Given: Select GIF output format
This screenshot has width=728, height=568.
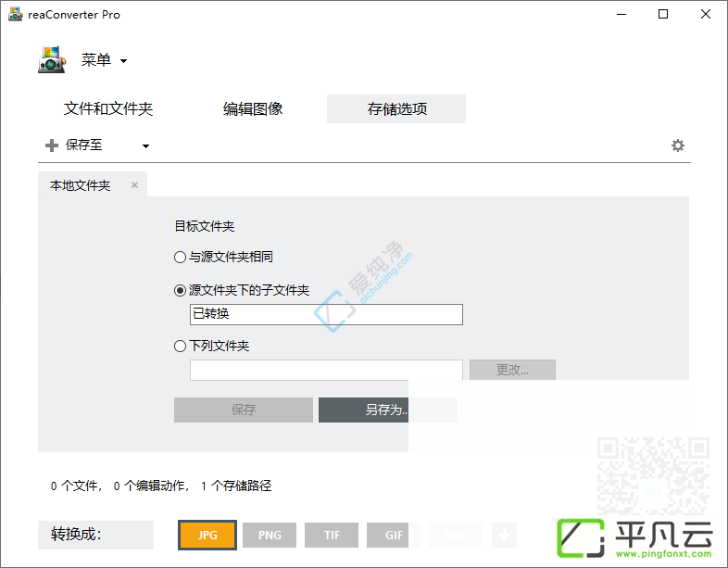Looking at the screenshot, I should tap(394, 535).
